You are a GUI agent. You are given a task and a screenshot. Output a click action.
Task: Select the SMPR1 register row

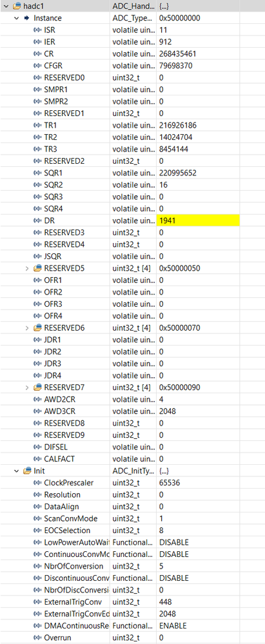tap(132, 90)
